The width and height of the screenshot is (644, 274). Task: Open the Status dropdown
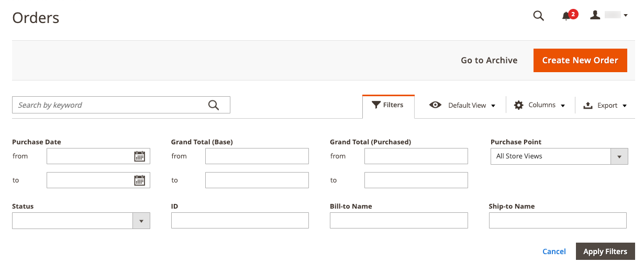click(81, 221)
